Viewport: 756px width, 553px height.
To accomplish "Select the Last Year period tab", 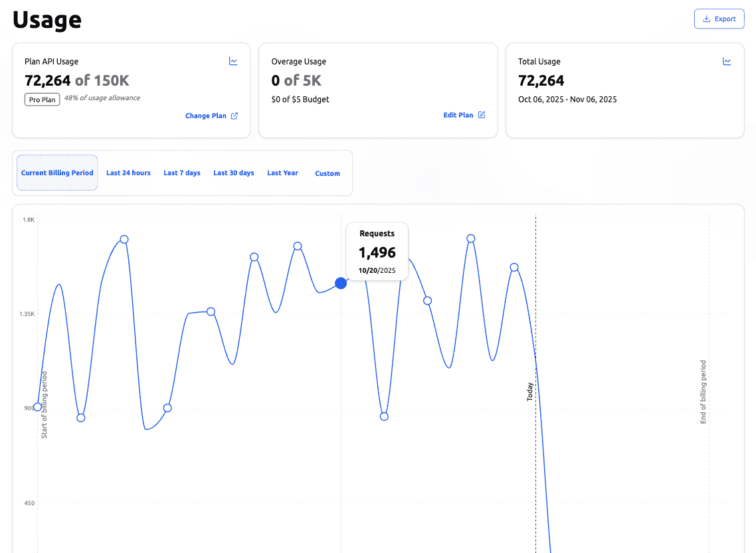I will [x=282, y=173].
